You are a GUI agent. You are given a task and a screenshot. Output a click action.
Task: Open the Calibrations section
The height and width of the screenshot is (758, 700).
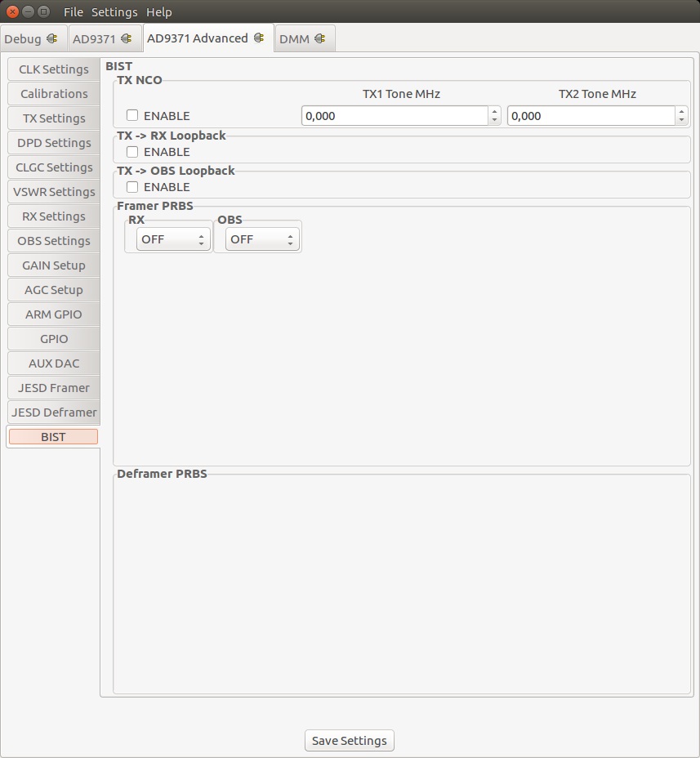pos(53,94)
